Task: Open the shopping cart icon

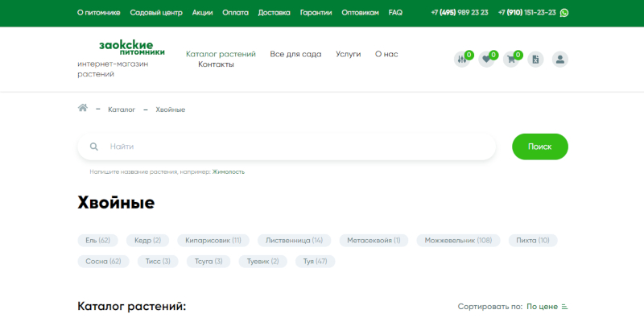Action: click(511, 59)
